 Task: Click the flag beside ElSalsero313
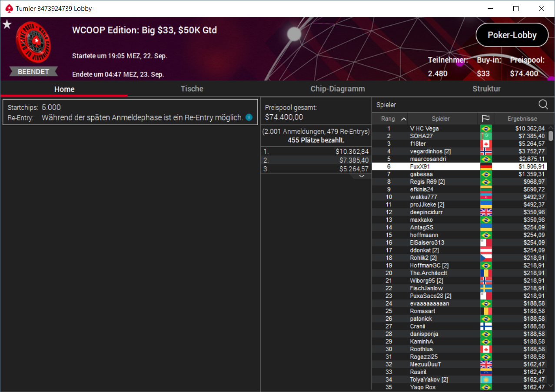[x=485, y=243]
